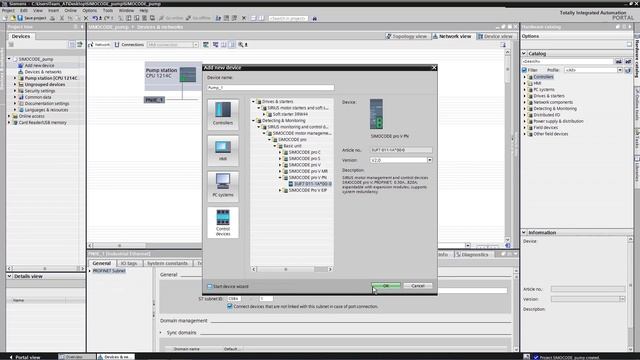The width and height of the screenshot is (640, 360).
Task: Click the search-down icon in hardware catalog
Action: pos(619,61)
